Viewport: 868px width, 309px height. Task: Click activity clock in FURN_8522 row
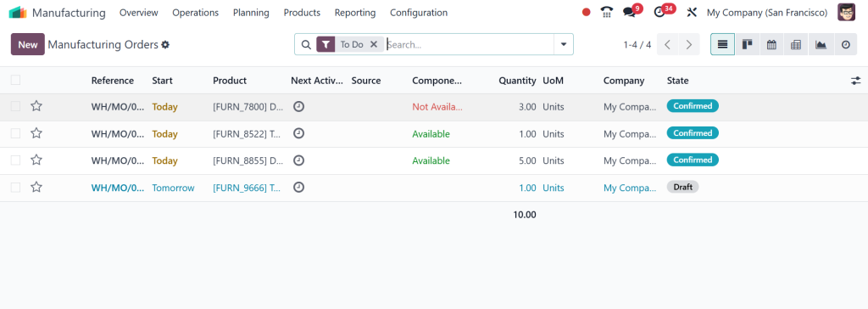(x=298, y=133)
